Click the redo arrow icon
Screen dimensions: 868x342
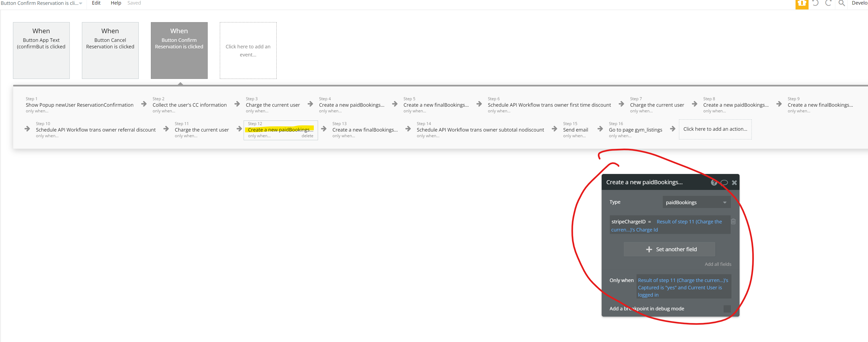[828, 3]
